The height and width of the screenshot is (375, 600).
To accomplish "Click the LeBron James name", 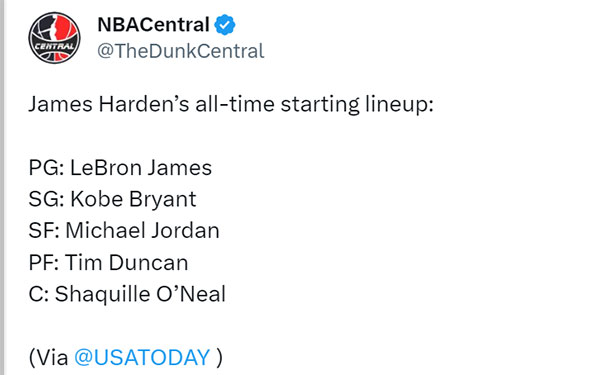I will click(141, 168).
